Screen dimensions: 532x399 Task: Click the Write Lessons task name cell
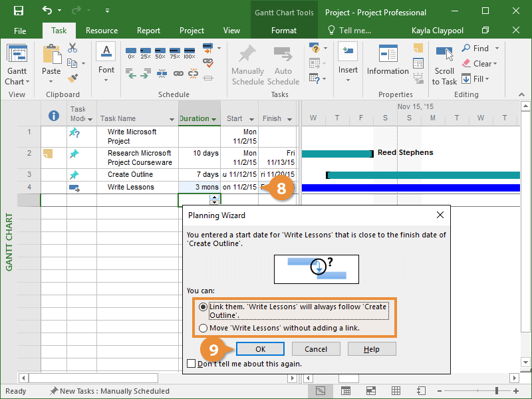[131, 188]
